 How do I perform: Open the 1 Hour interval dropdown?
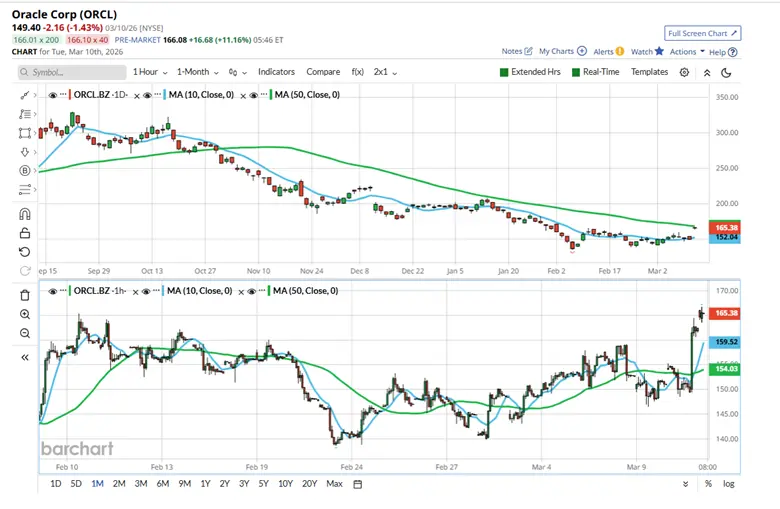150,72
